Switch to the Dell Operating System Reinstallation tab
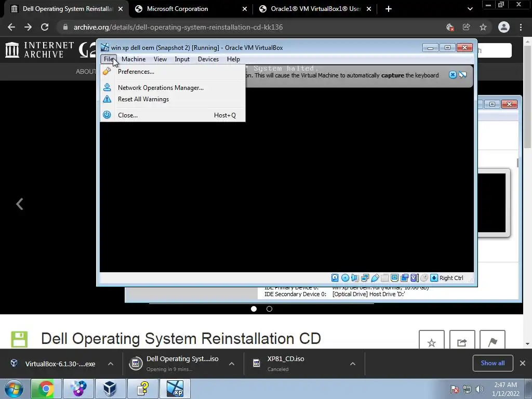The height and width of the screenshot is (399, 532). click(67, 9)
